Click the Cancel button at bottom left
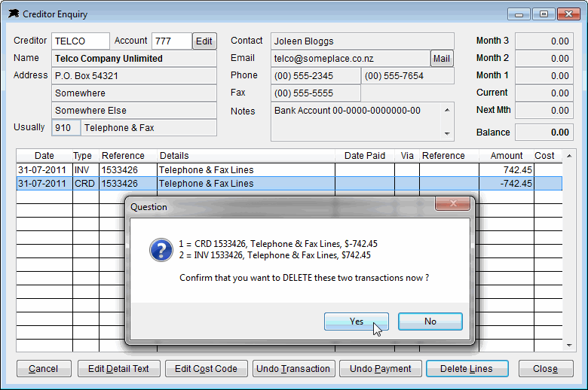The image size is (588, 390). click(x=43, y=369)
